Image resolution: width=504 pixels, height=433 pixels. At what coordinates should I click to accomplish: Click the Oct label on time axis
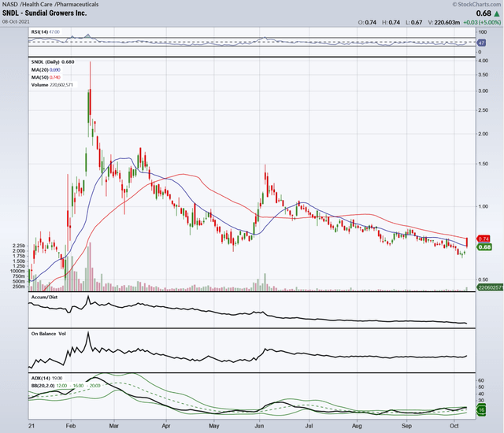[x=454, y=426]
